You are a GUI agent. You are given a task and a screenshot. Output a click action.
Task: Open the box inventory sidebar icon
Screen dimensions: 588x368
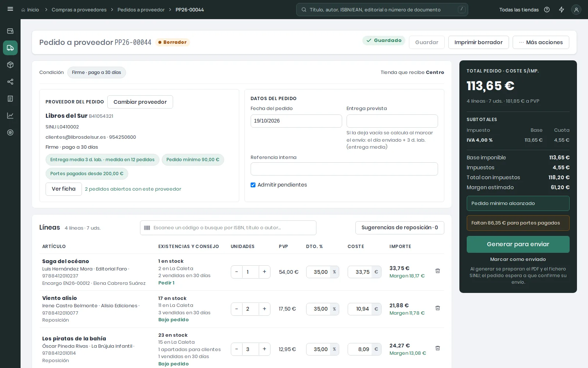coord(10,65)
